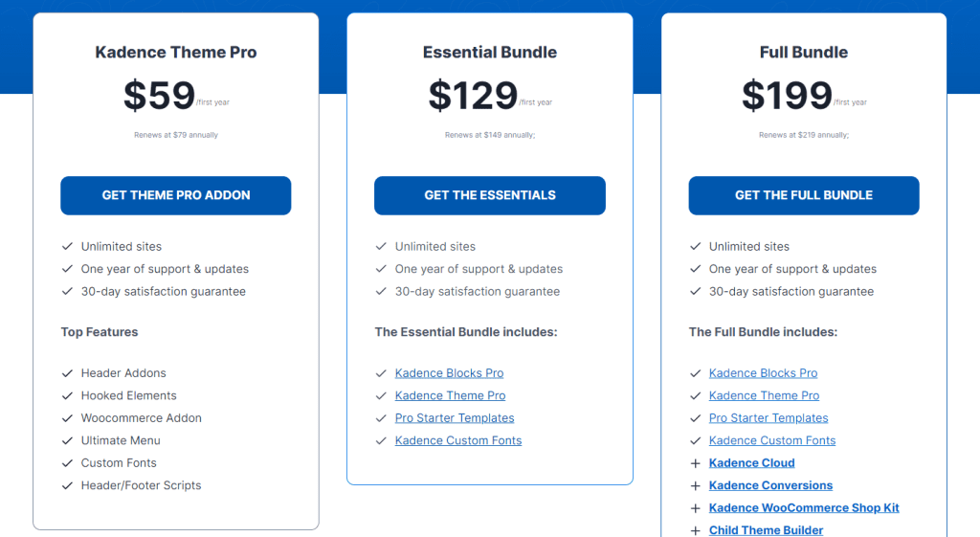The width and height of the screenshot is (980, 537).
Task: Open Pro Starter Templates link in Full Bundle
Action: pyautogui.click(x=768, y=418)
